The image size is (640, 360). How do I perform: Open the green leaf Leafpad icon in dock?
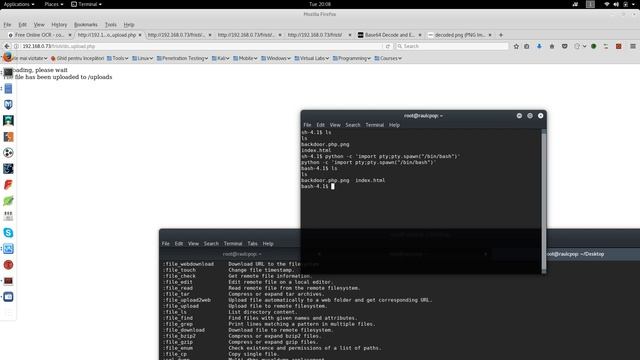tap(8, 201)
